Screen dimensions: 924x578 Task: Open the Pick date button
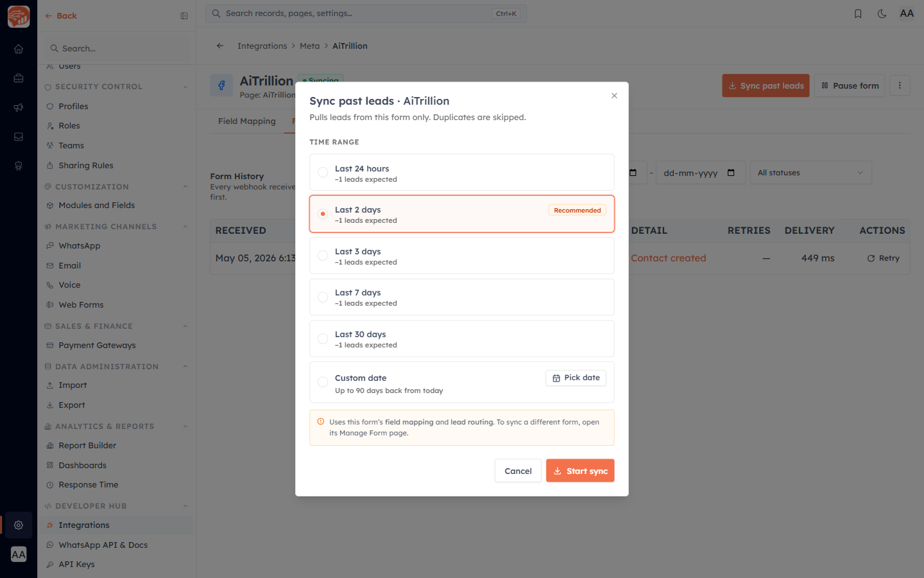[576, 378]
